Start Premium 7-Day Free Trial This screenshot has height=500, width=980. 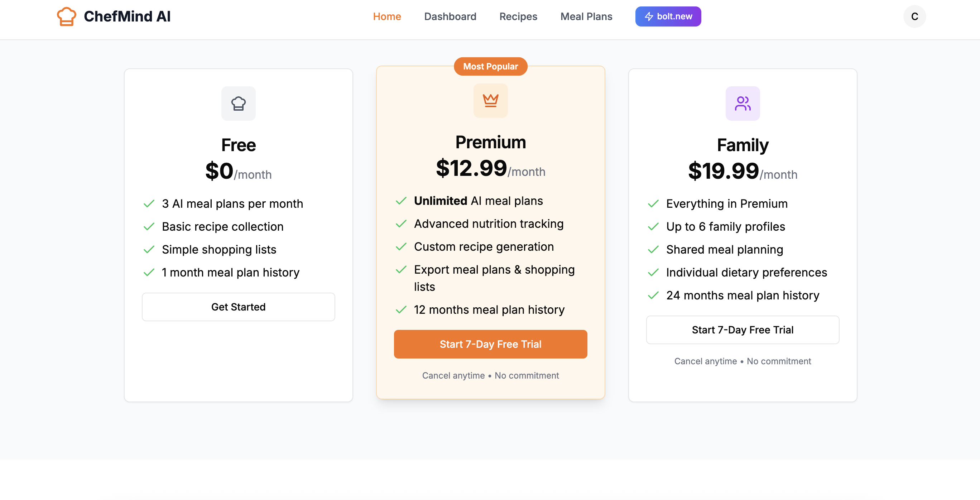coord(490,344)
